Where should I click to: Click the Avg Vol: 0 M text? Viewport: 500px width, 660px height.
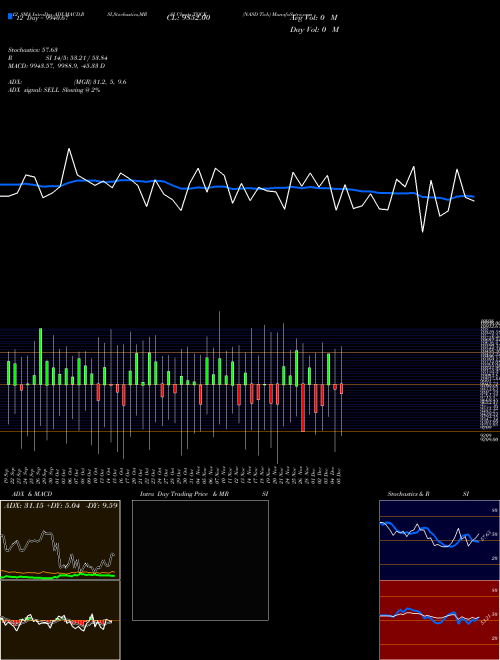pyautogui.click(x=314, y=18)
